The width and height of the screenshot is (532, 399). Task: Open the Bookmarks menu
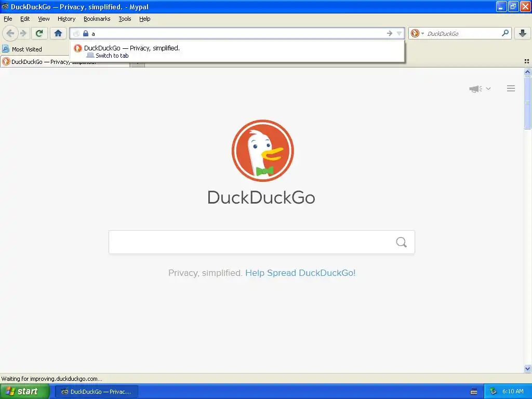(97, 19)
